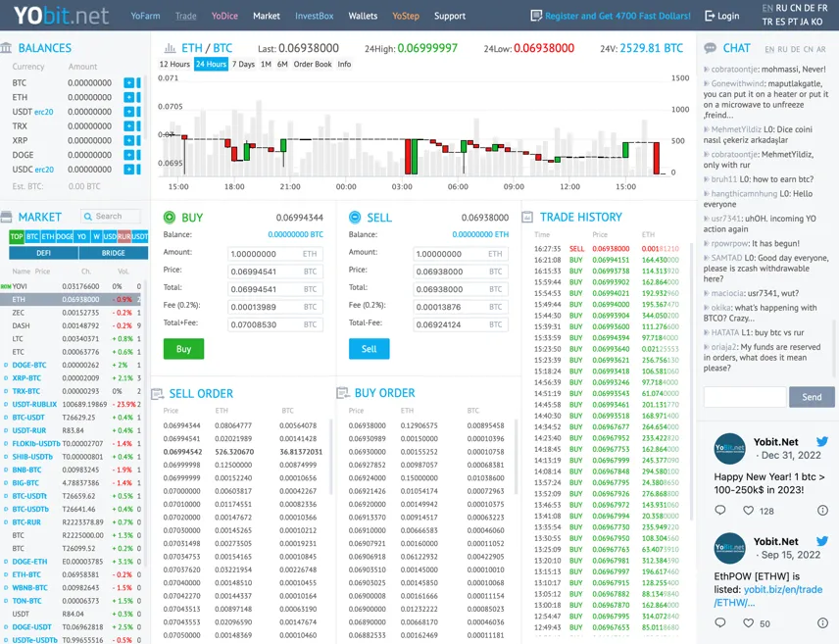Image resolution: width=839 pixels, height=644 pixels.
Task: Click the Market storefront icon
Action: pyautogui.click(x=7, y=217)
